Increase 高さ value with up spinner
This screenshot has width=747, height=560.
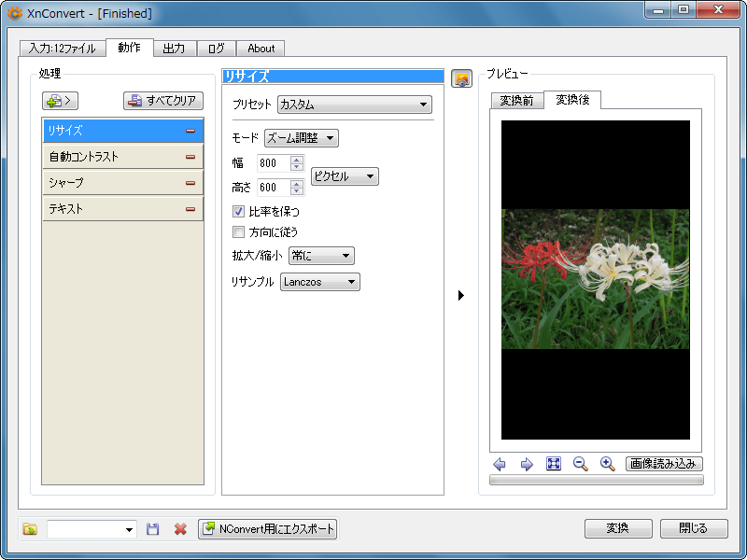pyautogui.click(x=297, y=184)
